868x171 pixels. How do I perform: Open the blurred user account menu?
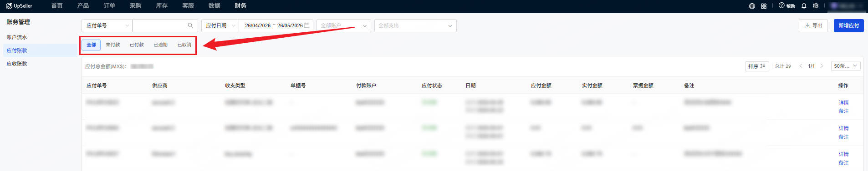tap(846, 6)
